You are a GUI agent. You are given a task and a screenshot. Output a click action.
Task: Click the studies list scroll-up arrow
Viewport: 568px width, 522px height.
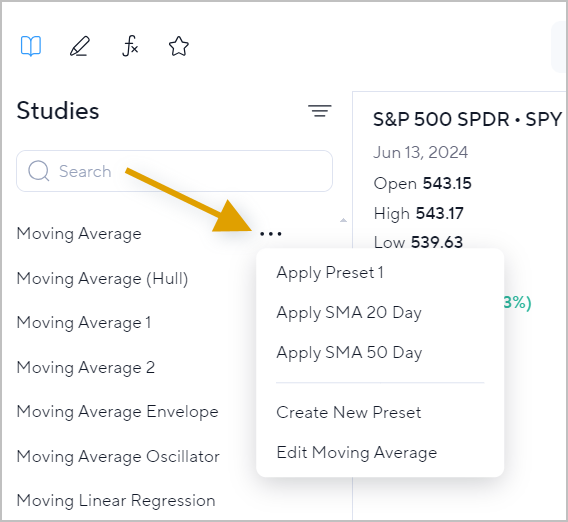point(343,220)
